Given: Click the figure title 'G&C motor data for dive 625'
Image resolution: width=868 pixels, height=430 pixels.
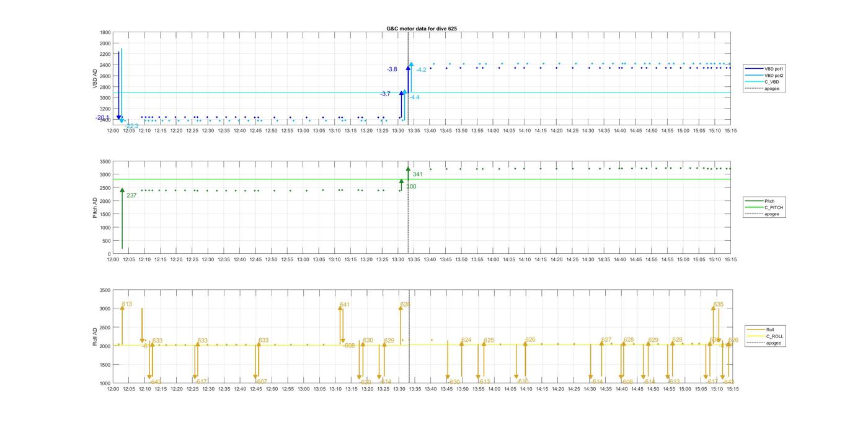Looking at the screenshot, I should tap(422, 29).
